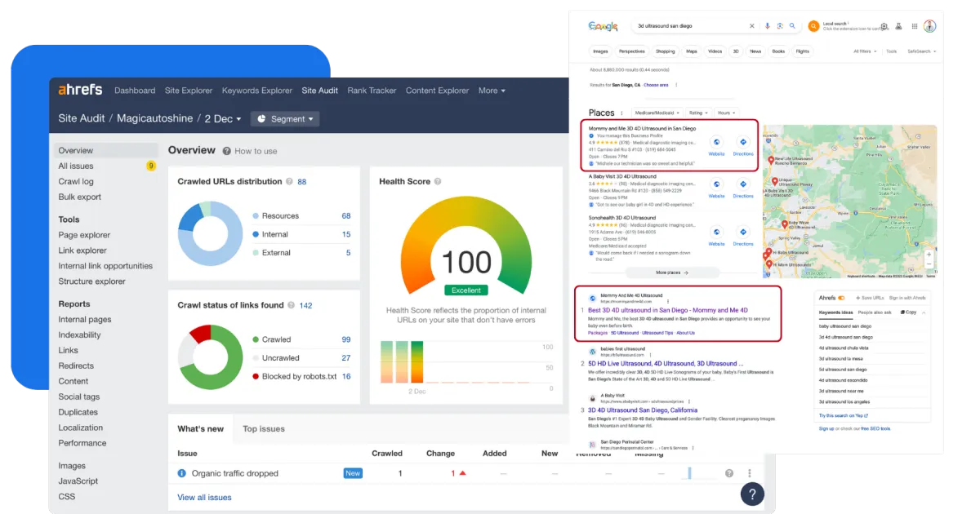Click the More places button
This screenshot has width=980, height=514.
pyautogui.click(x=671, y=273)
